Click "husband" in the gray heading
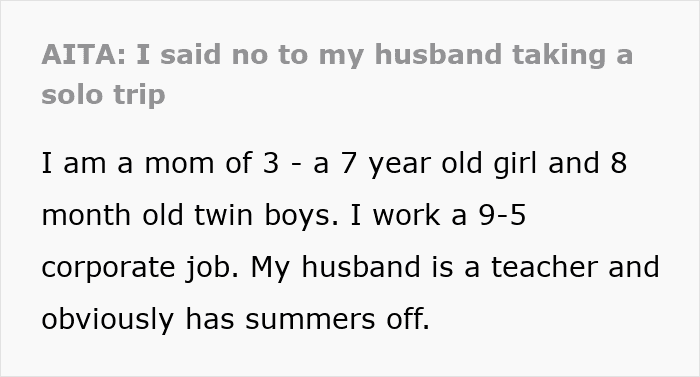 (x=438, y=54)
